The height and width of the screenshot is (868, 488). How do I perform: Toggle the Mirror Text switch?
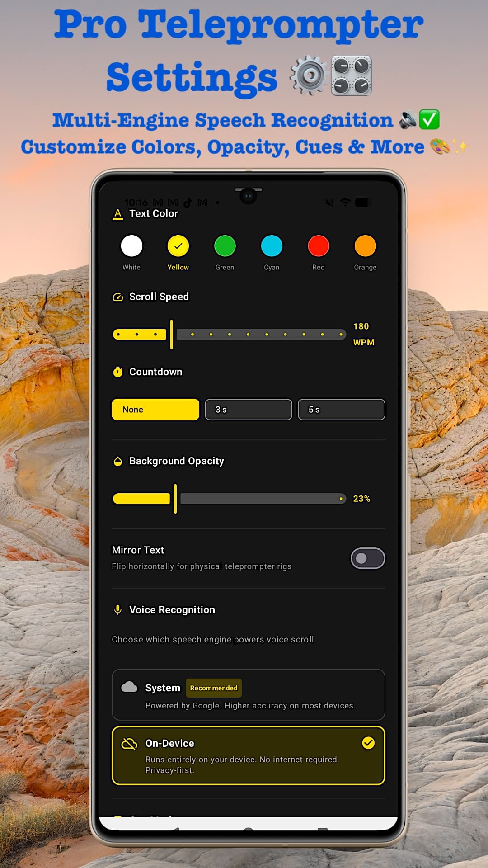pyautogui.click(x=368, y=558)
